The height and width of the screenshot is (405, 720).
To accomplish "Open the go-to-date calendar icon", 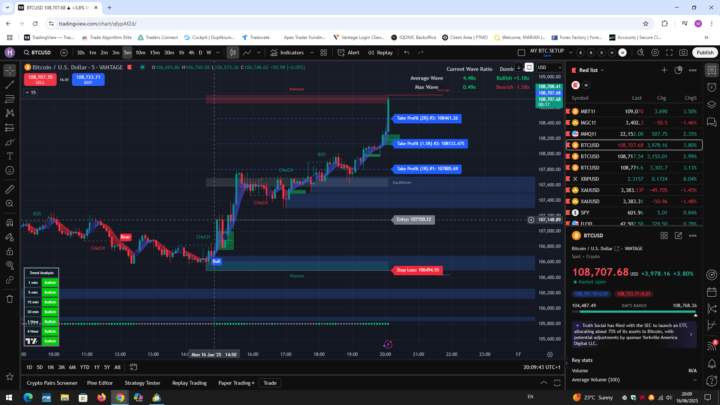I will [x=133, y=367].
